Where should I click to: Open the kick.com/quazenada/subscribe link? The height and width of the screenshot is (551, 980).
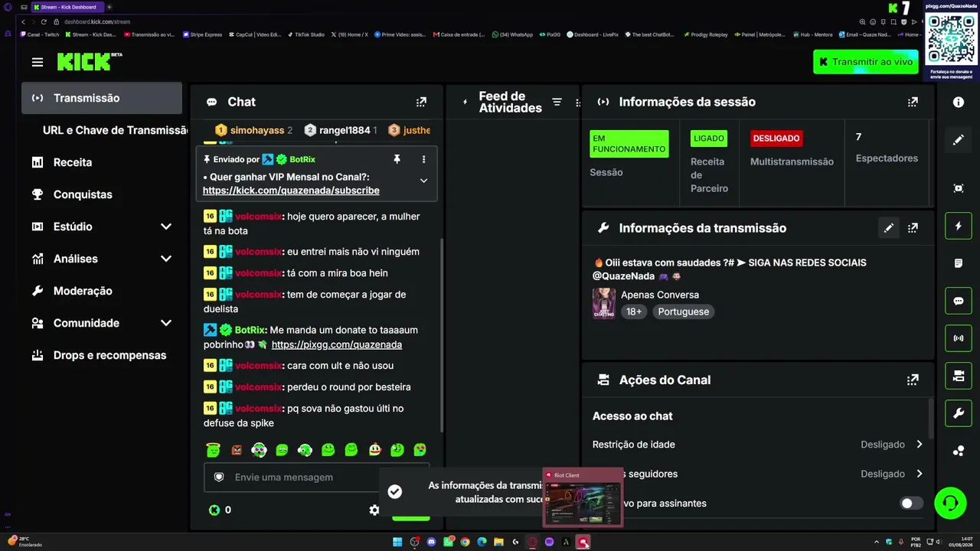(291, 191)
